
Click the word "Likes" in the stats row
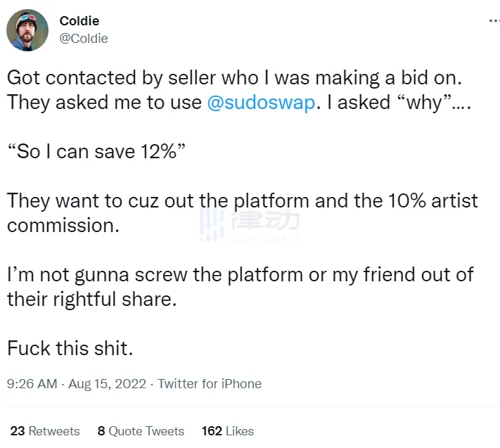pyautogui.click(x=240, y=431)
